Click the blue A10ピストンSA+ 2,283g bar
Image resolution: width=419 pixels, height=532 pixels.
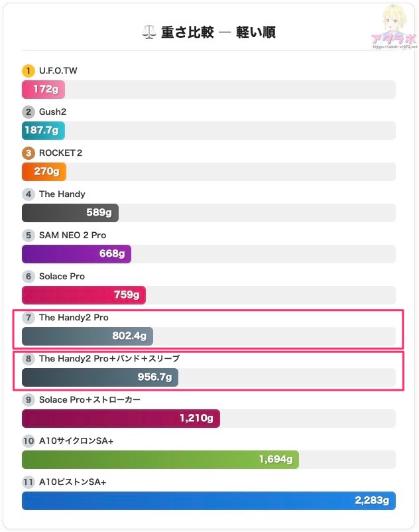[x=208, y=501]
